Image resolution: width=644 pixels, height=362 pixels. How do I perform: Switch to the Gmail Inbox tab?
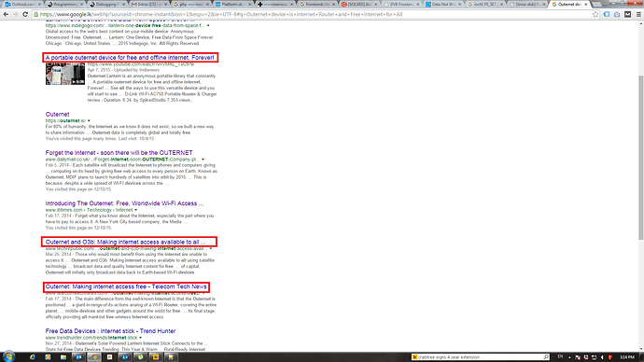point(149,4)
